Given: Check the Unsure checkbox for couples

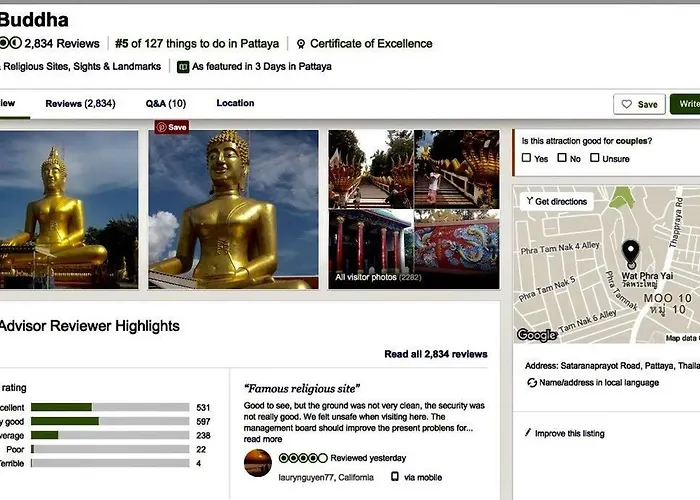Looking at the screenshot, I should (595, 158).
